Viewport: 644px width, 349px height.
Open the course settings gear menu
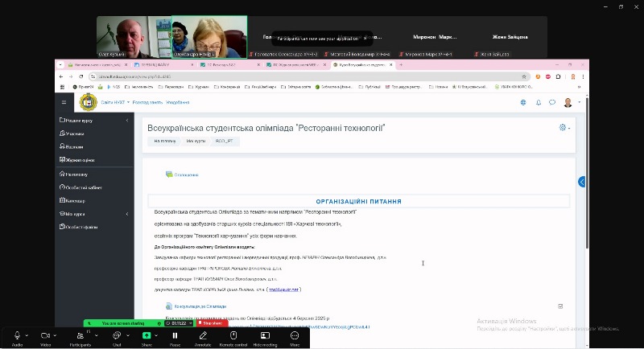click(564, 128)
